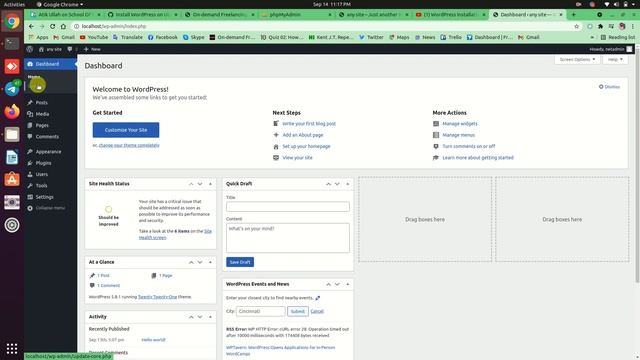
Task: Move the Activity box up
Action: tap(191, 317)
